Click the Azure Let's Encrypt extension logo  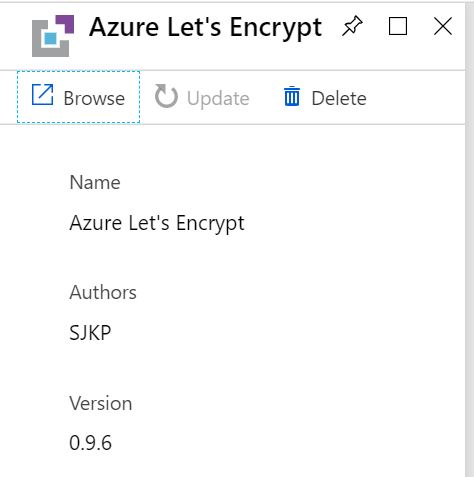[x=53, y=36]
